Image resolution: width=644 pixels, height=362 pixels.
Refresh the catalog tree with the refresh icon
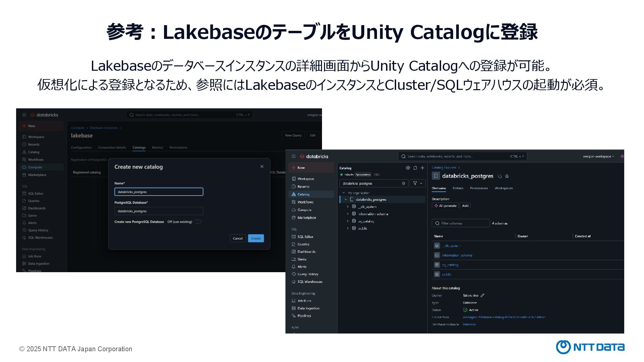click(415, 168)
